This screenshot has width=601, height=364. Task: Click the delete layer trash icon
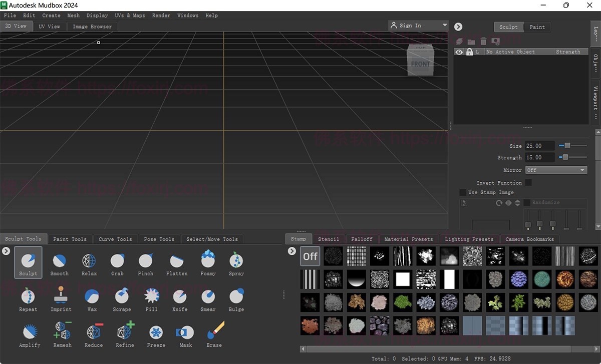(483, 41)
